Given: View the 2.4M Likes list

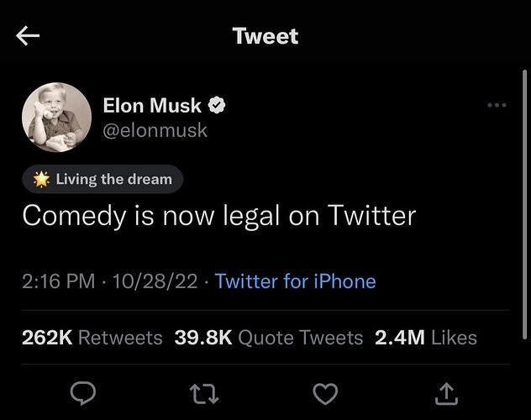Looking at the screenshot, I should pos(424,338).
